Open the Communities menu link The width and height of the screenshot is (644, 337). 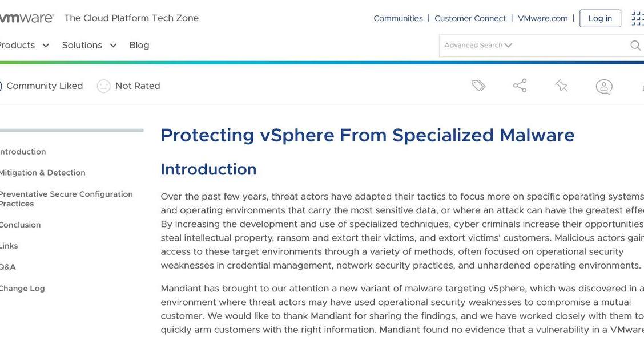[x=398, y=18]
